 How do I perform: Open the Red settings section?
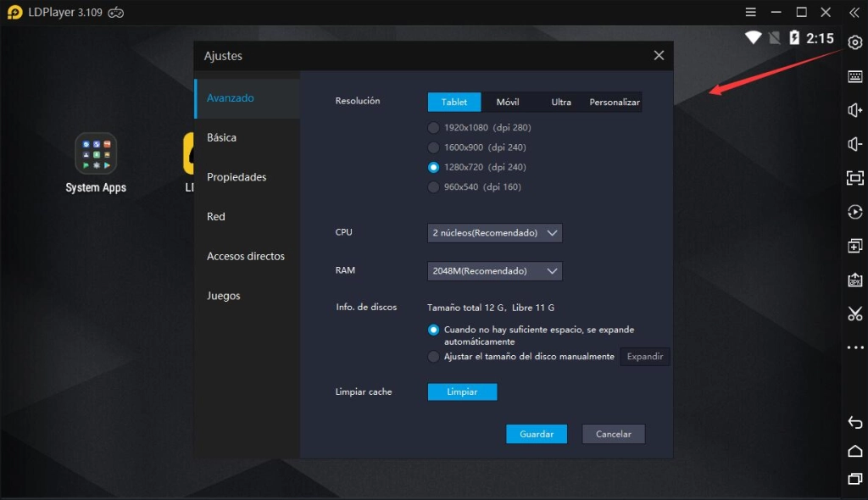pos(248,216)
